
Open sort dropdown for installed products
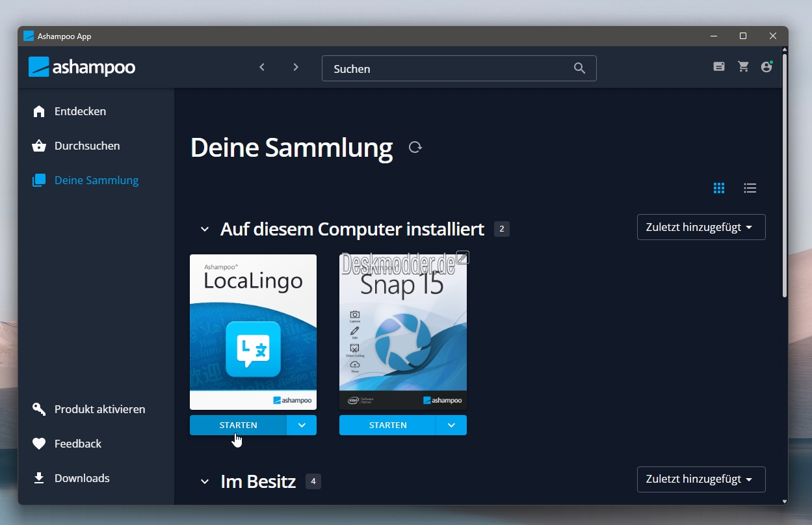(701, 227)
